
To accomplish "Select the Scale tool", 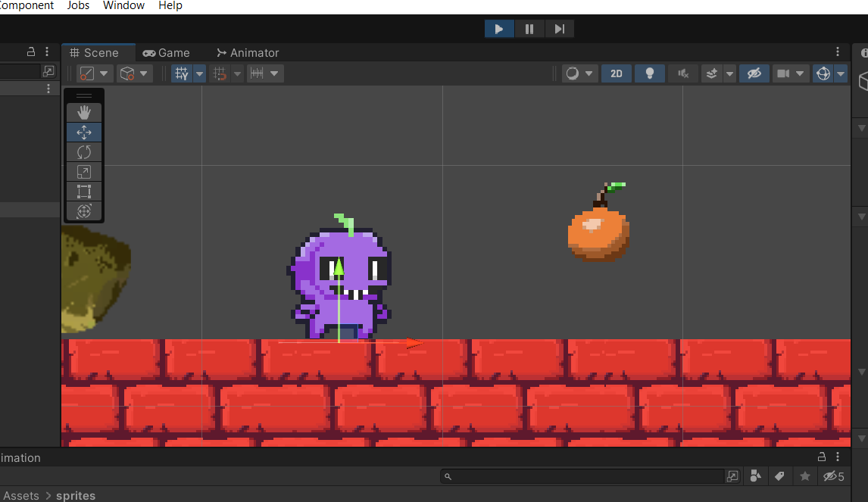I will coord(83,171).
